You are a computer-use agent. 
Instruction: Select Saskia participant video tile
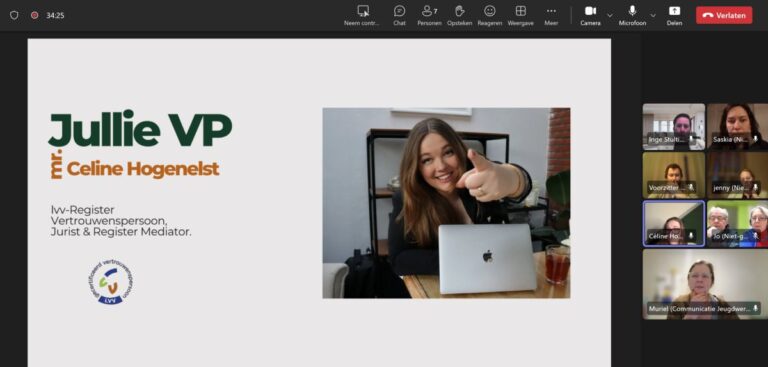point(738,126)
